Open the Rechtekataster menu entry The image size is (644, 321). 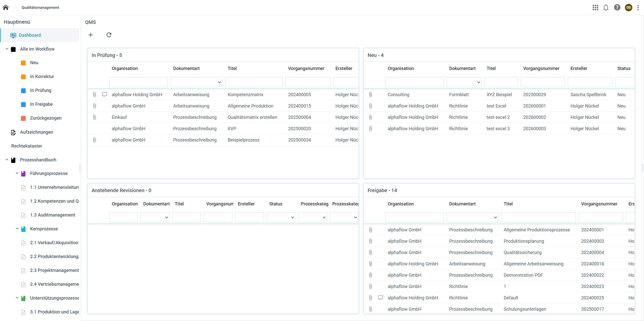[x=26, y=146]
